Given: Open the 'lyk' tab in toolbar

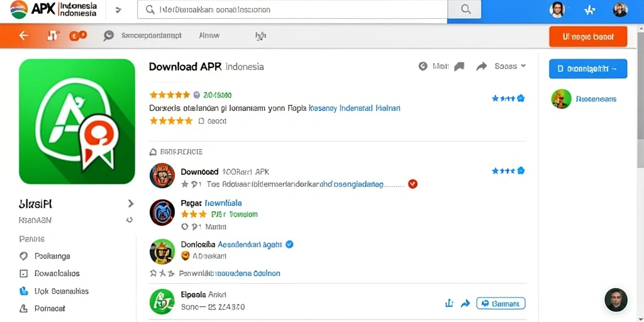Looking at the screenshot, I should (261, 36).
